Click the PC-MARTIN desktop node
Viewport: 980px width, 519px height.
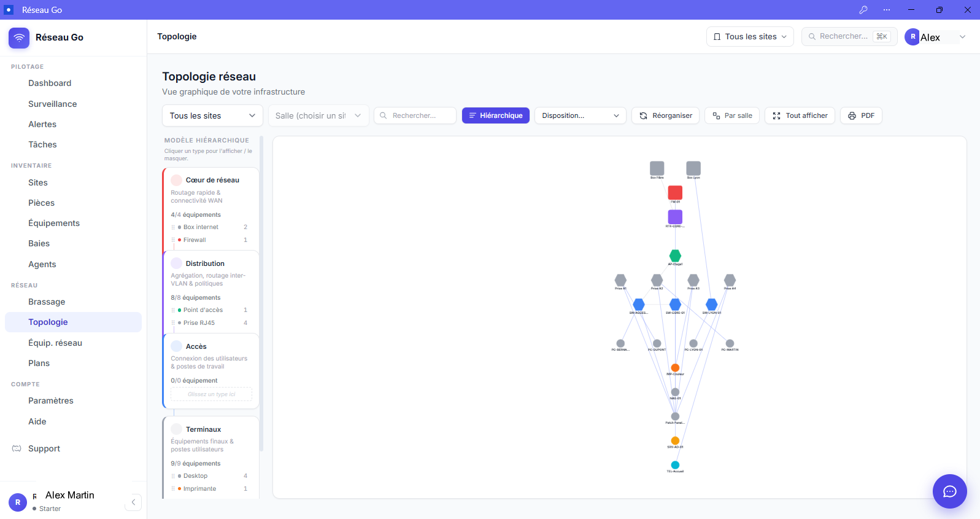[x=730, y=343]
